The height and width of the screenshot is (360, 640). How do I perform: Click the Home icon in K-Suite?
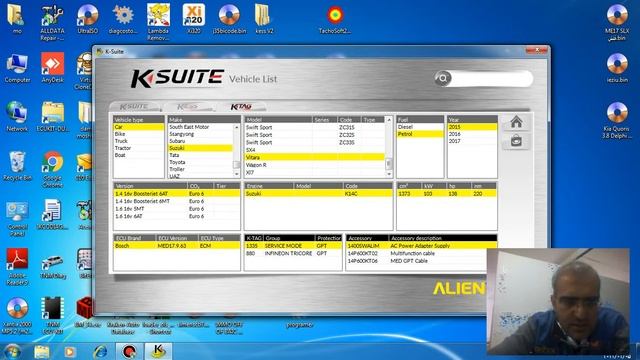point(516,122)
